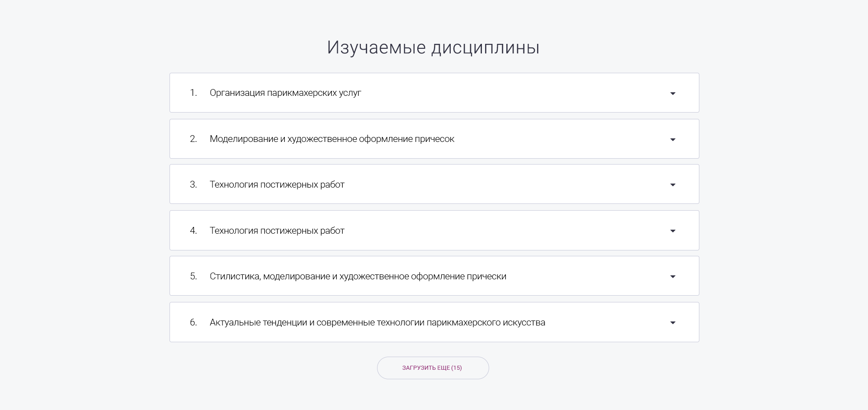The height and width of the screenshot is (410, 868).
Task: Click number 5 label in the discipline list
Action: click(193, 276)
